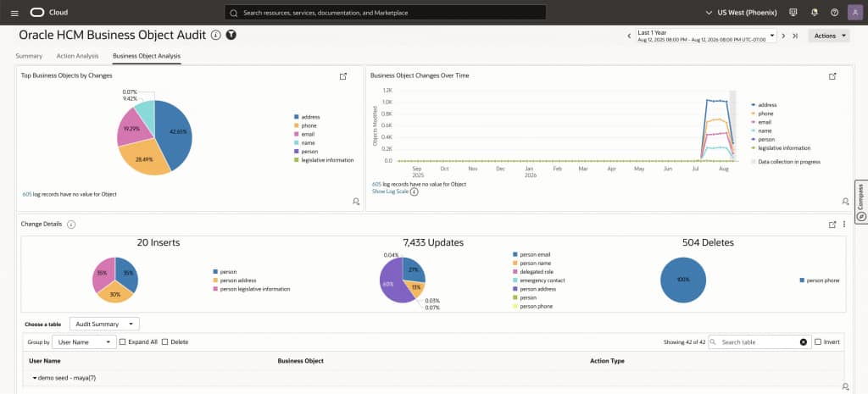
Task: Click 605 link under the line chart
Action: click(376, 184)
